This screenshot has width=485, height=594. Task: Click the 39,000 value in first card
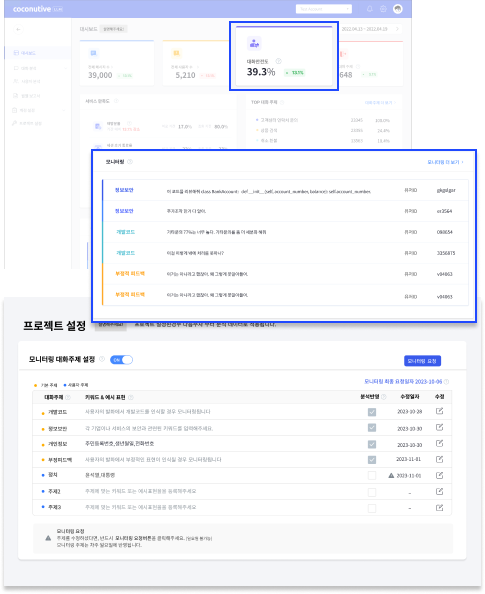tap(100, 75)
